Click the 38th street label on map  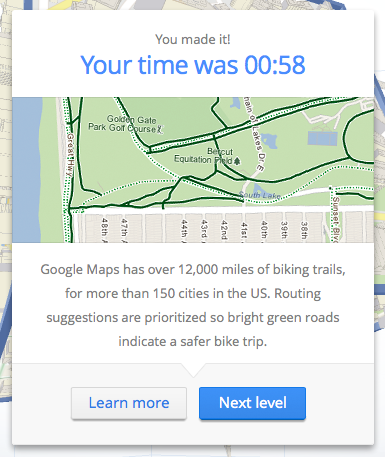[x=304, y=230]
